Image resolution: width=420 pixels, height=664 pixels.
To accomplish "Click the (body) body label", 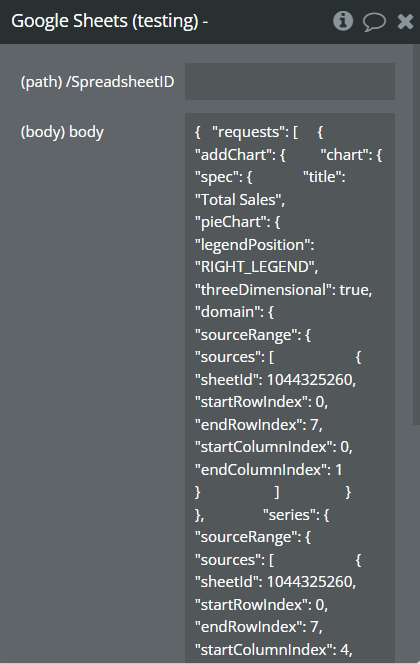I will (62, 132).
